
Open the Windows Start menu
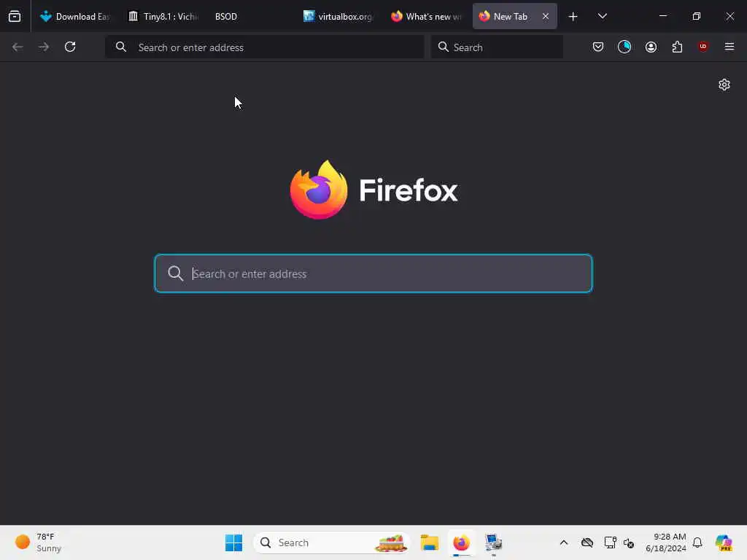[x=233, y=542]
